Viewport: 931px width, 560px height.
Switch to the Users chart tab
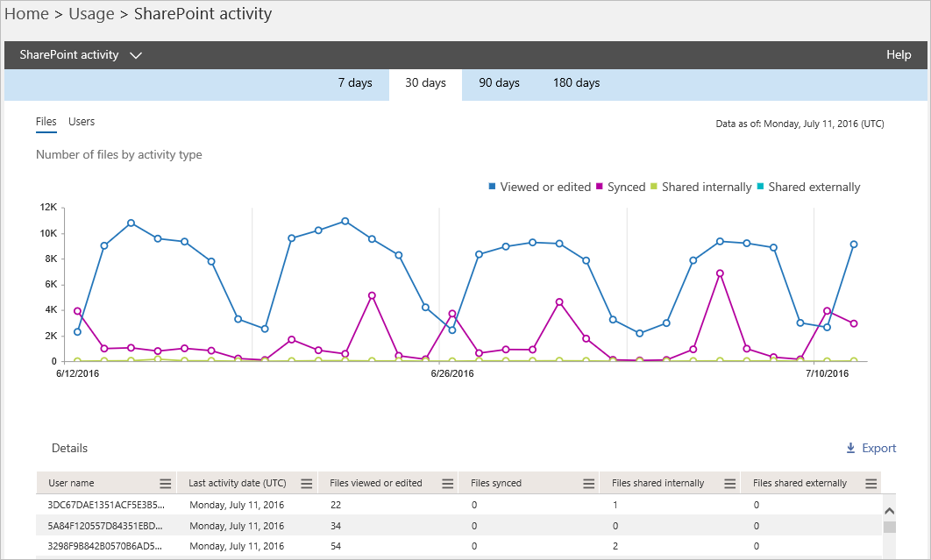82,122
